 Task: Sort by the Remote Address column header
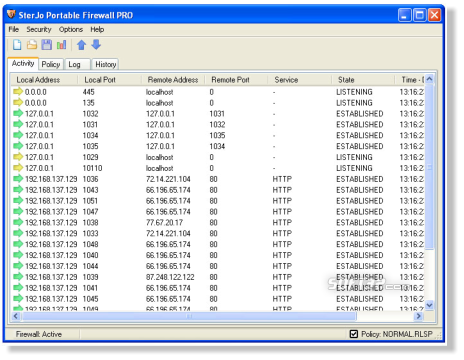[x=173, y=80]
